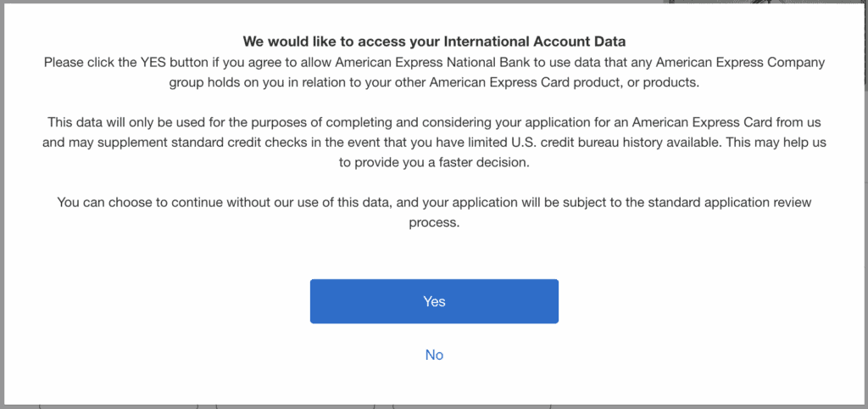Allow American Express National Bank data use
Image resolution: width=868 pixels, height=409 pixels.
pyautogui.click(x=434, y=301)
